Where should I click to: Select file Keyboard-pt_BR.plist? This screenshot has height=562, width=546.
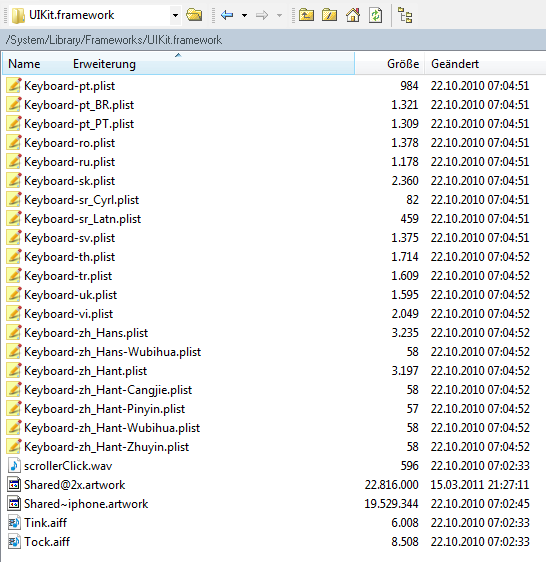(x=79, y=105)
